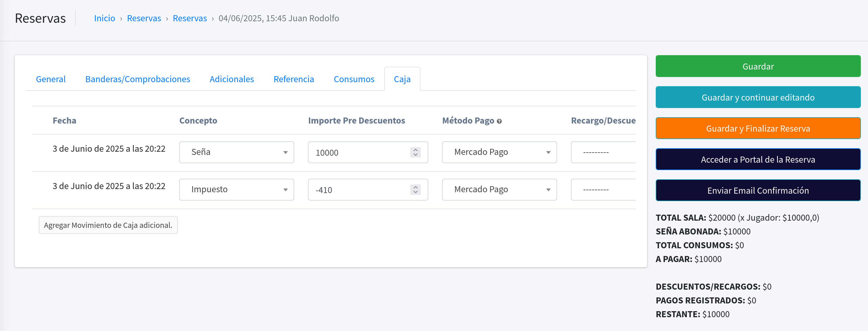Open the Consumos tab

(354, 79)
